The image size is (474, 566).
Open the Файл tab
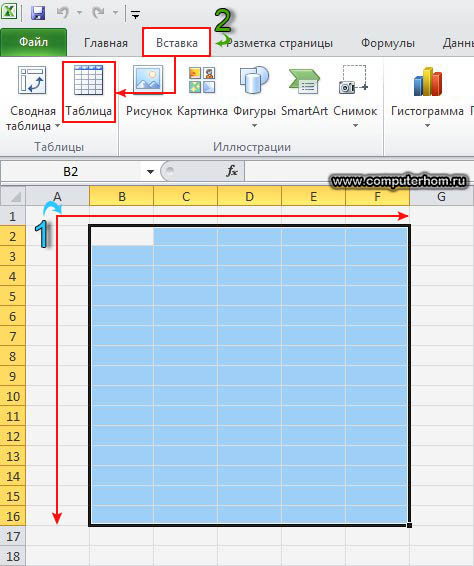click(33, 43)
